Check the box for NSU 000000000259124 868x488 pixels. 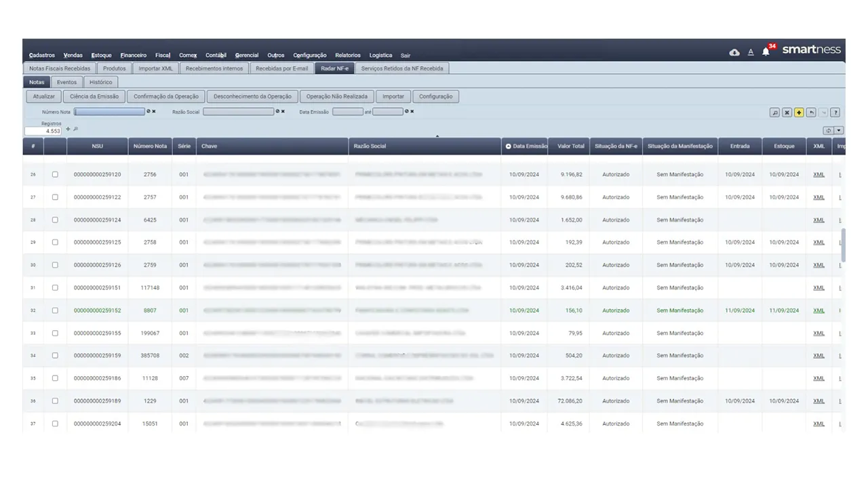tap(55, 220)
